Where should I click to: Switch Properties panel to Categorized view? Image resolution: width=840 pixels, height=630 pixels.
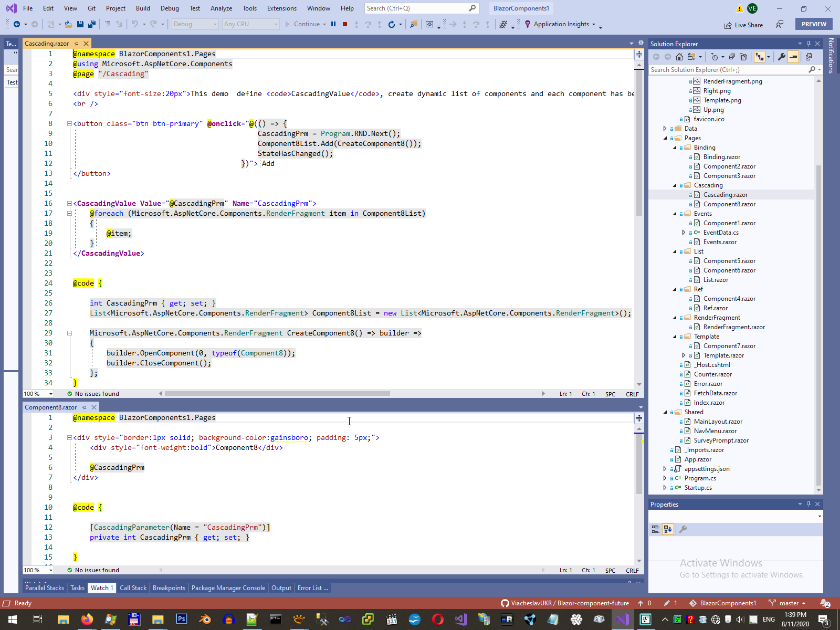point(656,529)
